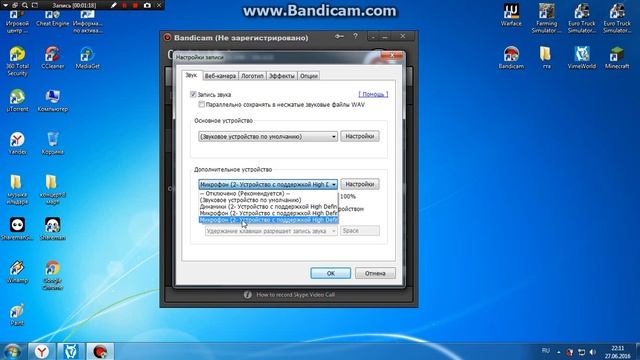Viewport: 640px width, 360px height.
Task: Open the Корзина recycle bin
Action: pos(52,143)
